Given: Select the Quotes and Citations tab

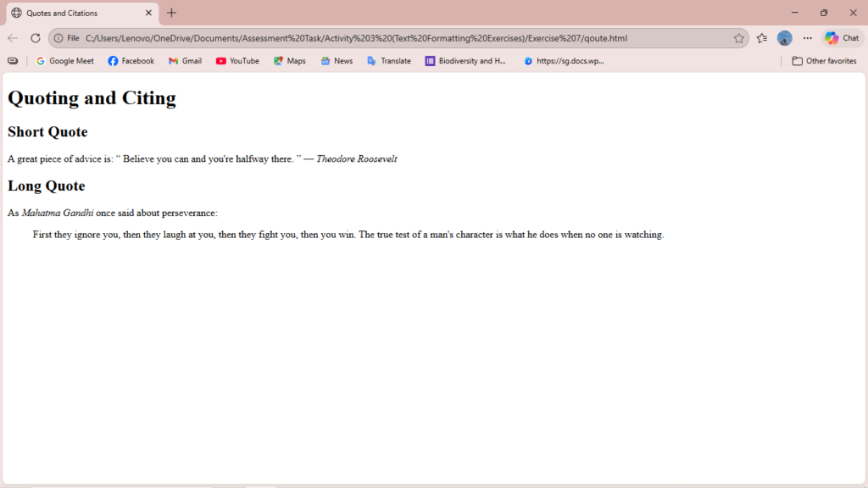Looking at the screenshot, I should click(x=76, y=13).
